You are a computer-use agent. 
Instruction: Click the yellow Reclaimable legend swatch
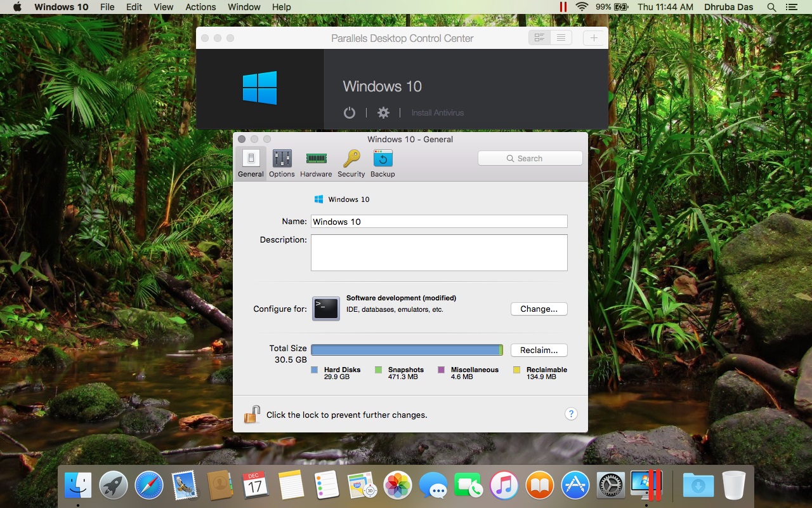pyautogui.click(x=516, y=370)
